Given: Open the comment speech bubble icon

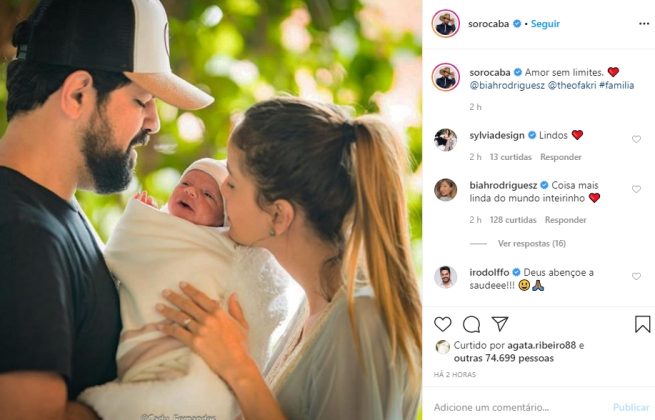Looking at the screenshot, I should click(471, 324).
